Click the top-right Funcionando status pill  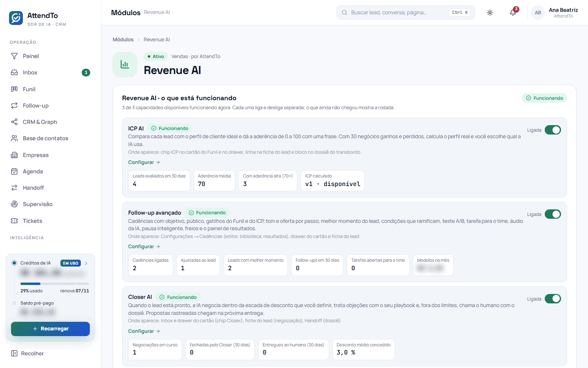click(544, 98)
